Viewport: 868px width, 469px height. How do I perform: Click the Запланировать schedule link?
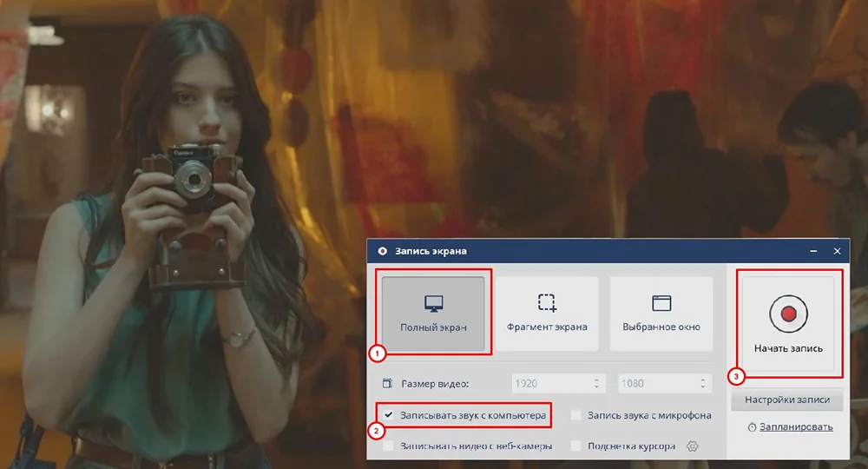pyautogui.click(x=796, y=426)
